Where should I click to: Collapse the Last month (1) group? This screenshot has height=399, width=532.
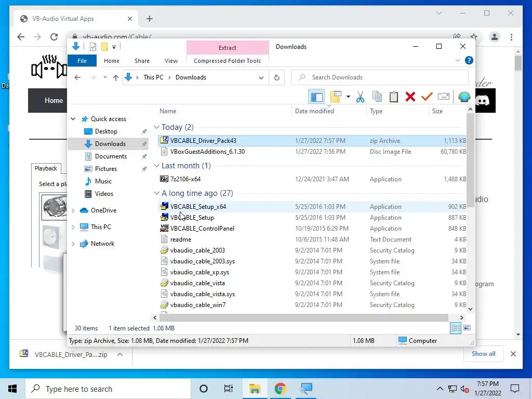156,166
